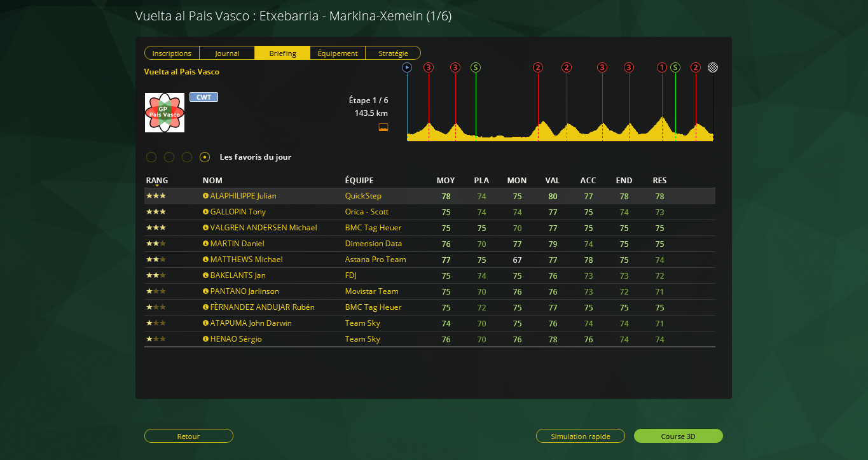Click the Orica - Scott team name
Screen dimensions: 868x460
point(367,212)
